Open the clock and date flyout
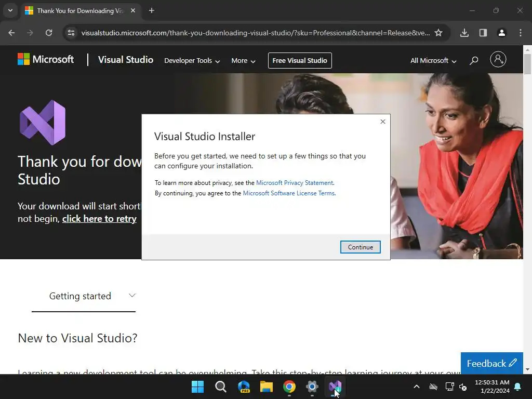Image resolution: width=532 pixels, height=399 pixels. click(x=492, y=387)
